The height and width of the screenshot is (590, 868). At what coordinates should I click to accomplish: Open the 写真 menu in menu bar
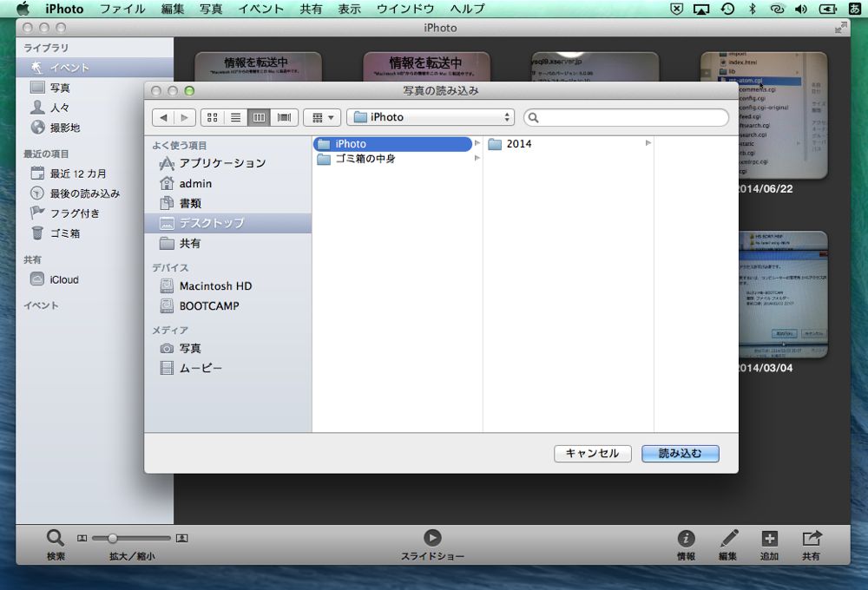pyautogui.click(x=211, y=9)
